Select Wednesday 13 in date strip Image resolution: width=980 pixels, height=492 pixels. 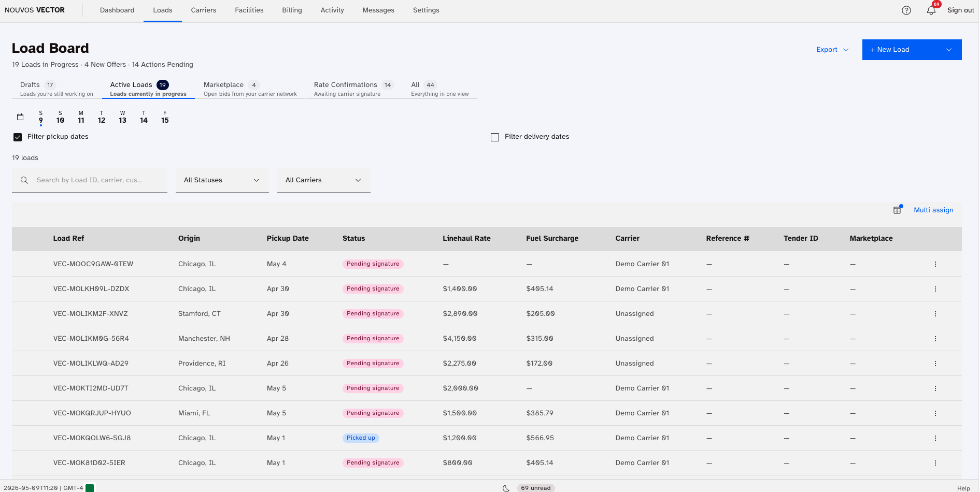pyautogui.click(x=122, y=118)
